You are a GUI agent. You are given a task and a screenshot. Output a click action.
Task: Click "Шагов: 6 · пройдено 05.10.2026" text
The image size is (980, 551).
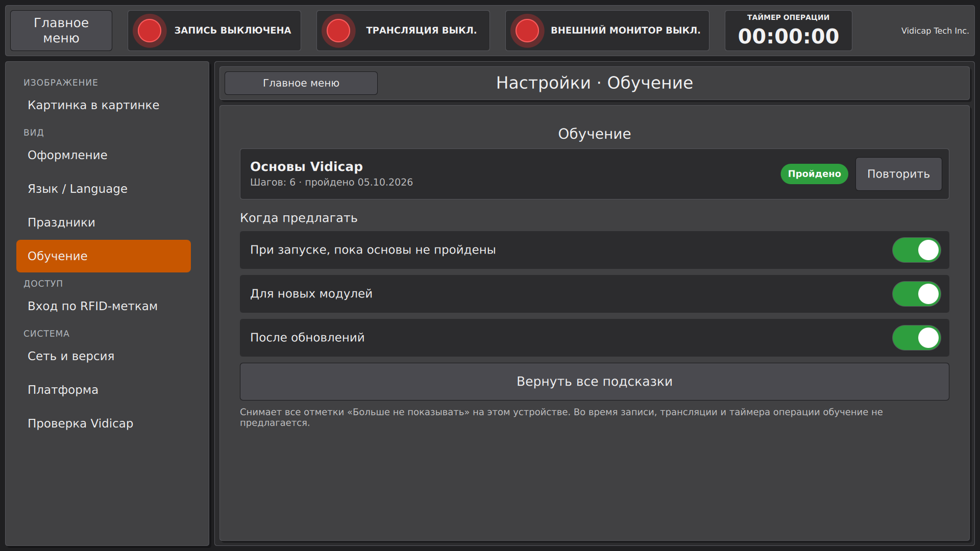(331, 183)
